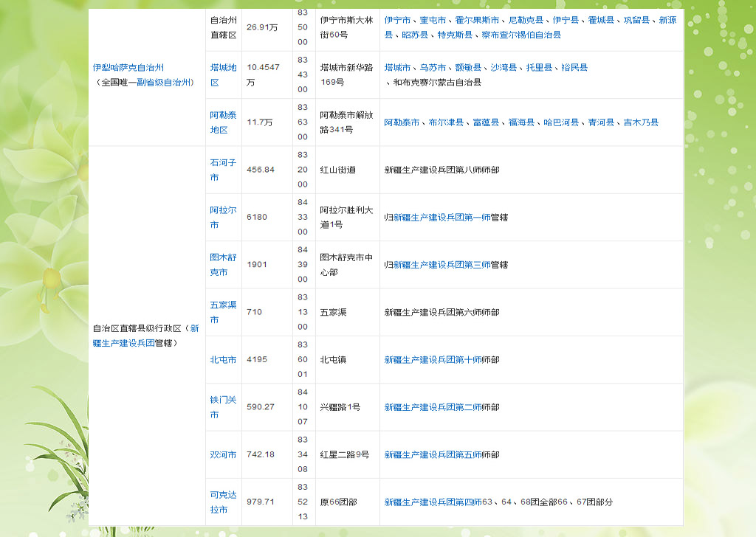Visit the 吉木乃县 link

tap(641, 122)
